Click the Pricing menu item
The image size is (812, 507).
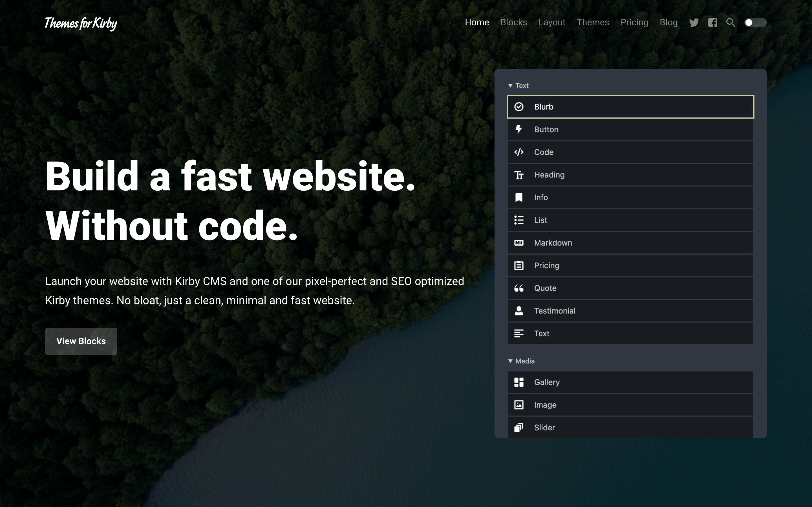tap(634, 22)
